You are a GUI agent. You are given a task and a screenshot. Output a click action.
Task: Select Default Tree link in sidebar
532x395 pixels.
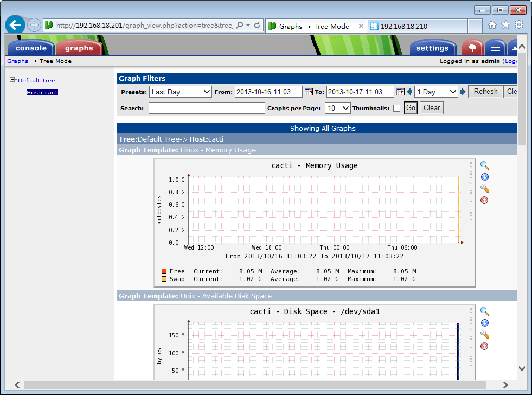tap(37, 80)
